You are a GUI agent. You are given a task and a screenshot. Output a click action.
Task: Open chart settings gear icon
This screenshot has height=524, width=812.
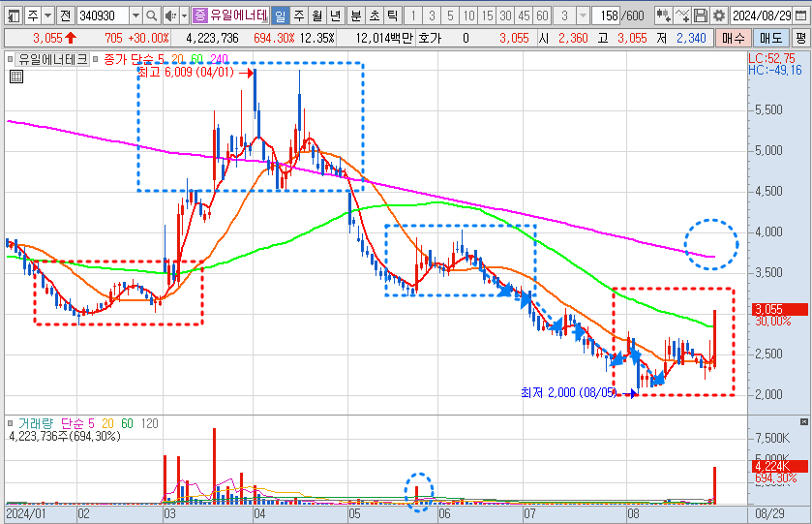(719, 16)
